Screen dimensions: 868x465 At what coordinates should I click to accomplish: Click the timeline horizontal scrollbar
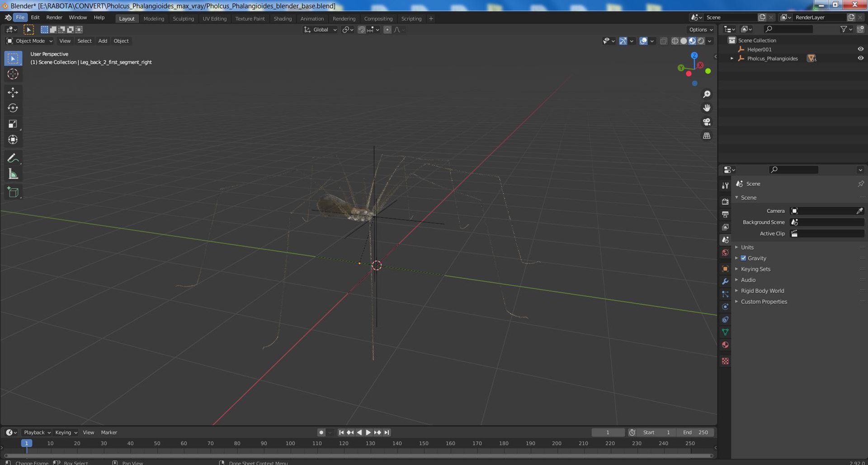tap(359, 456)
